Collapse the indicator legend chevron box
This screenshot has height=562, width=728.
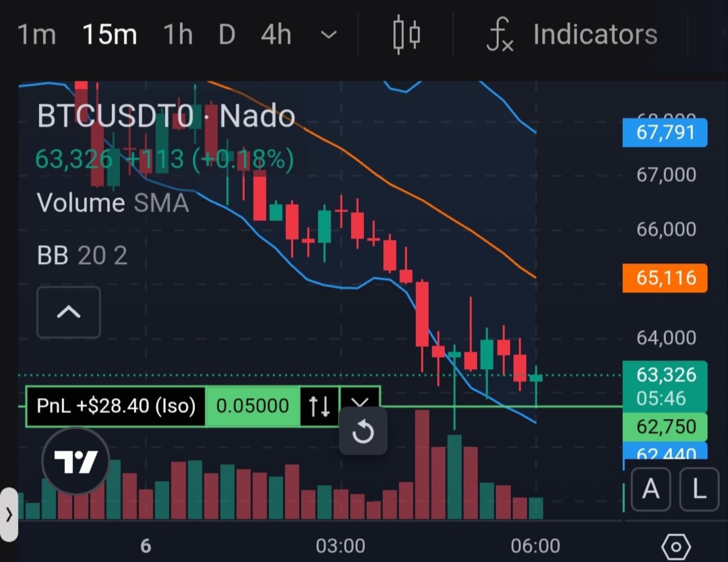69,312
